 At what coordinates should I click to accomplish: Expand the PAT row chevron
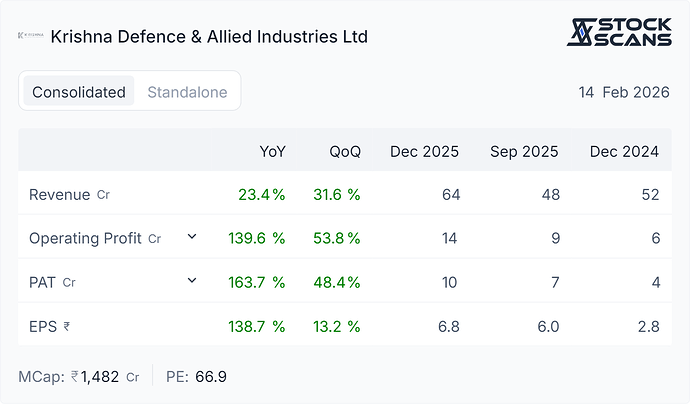pyautogui.click(x=192, y=281)
